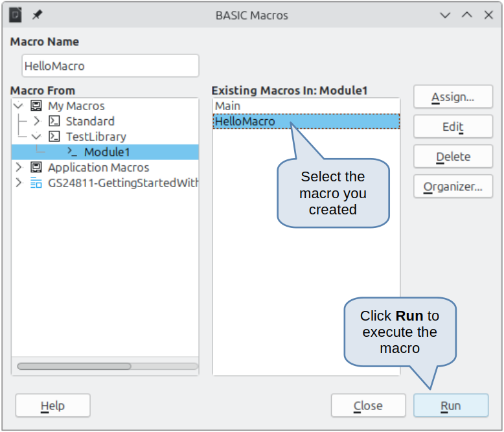Shade the window with the down-chevron title button
The width and height of the screenshot is (504, 432).
click(x=445, y=15)
